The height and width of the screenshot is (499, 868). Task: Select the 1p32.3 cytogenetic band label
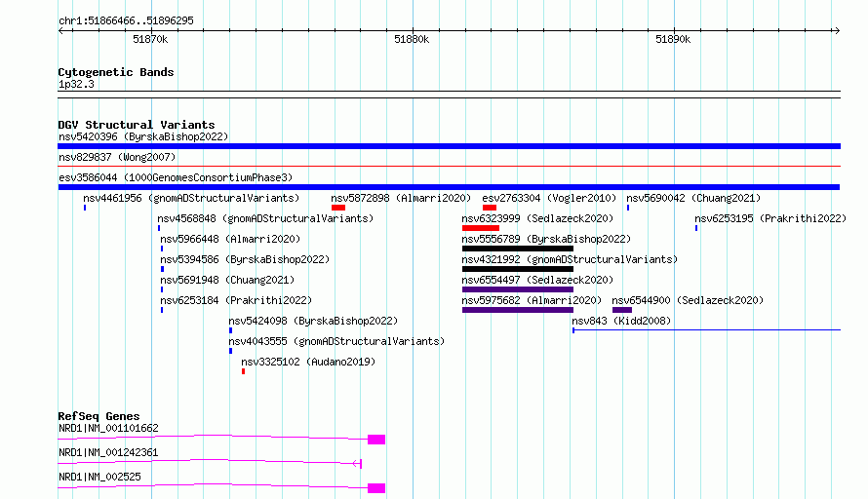[x=76, y=85]
